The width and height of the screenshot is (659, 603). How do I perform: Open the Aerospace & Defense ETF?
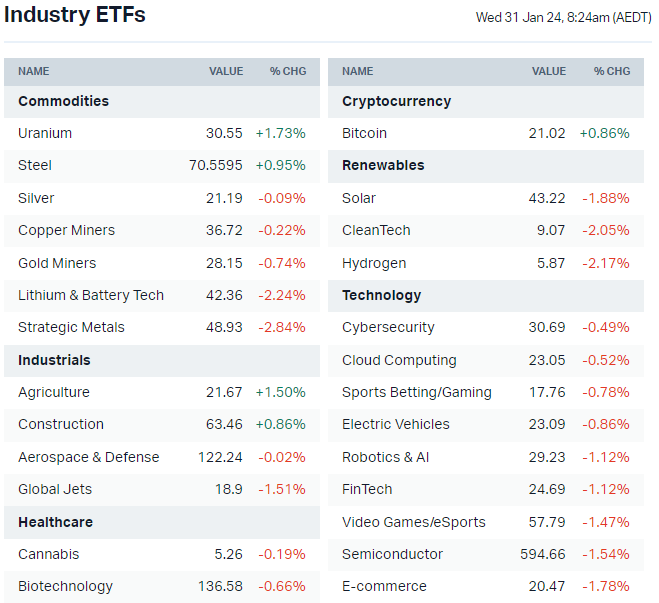coord(88,457)
